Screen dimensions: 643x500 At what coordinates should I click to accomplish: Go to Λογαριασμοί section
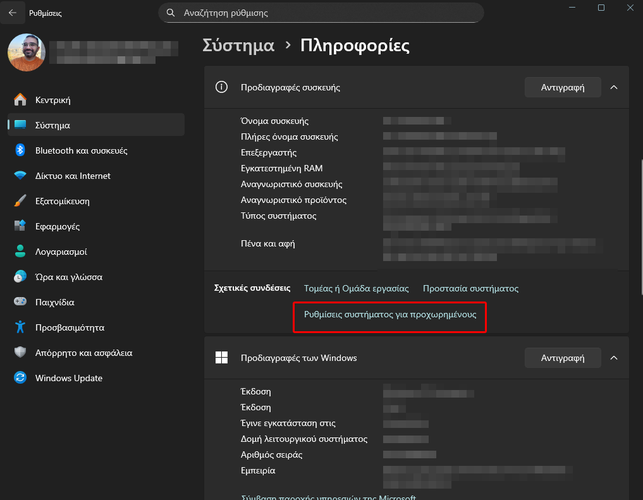click(x=61, y=252)
